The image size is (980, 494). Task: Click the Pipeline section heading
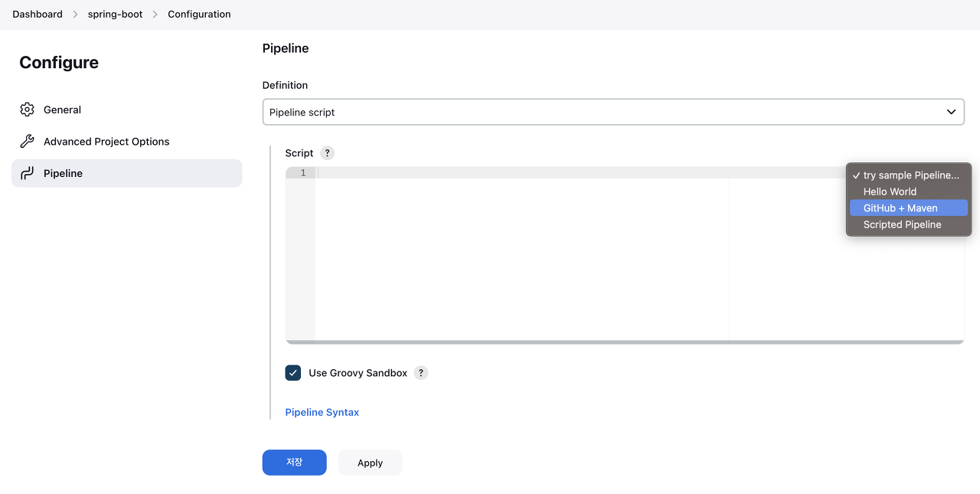[x=286, y=48]
